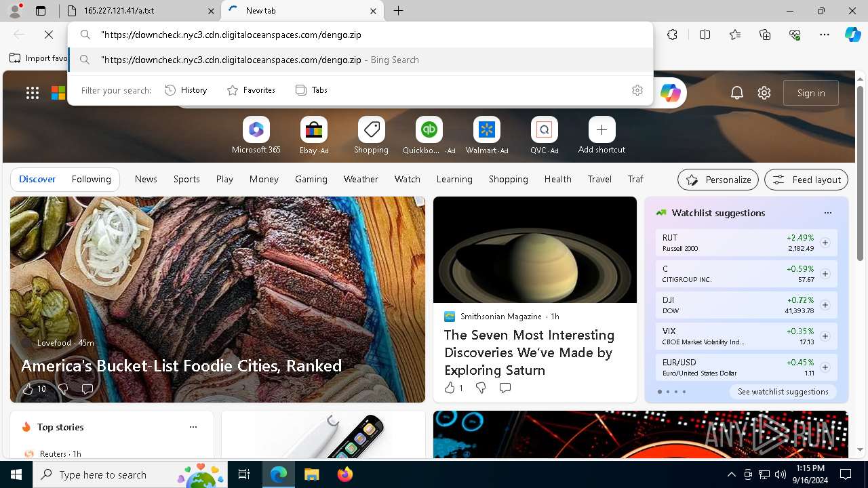The image size is (868, 488).
Task: Open the Favorites star toolbar icon
Action: point(735,35)
